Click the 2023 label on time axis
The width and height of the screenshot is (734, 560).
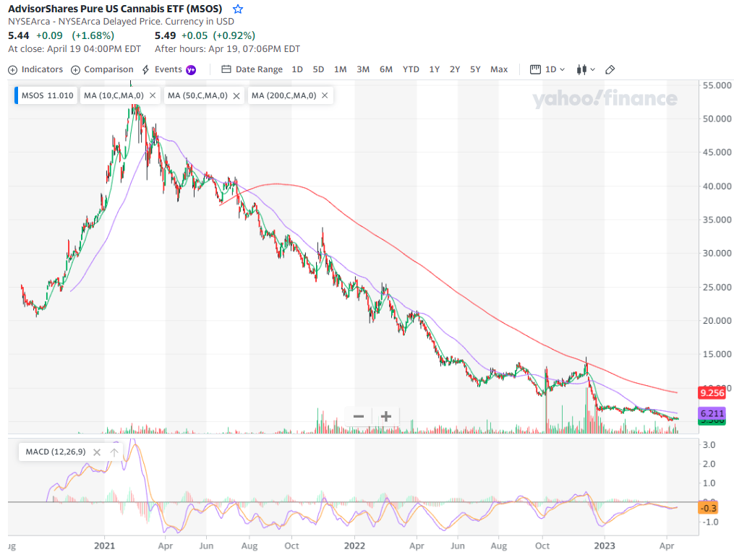605,546
